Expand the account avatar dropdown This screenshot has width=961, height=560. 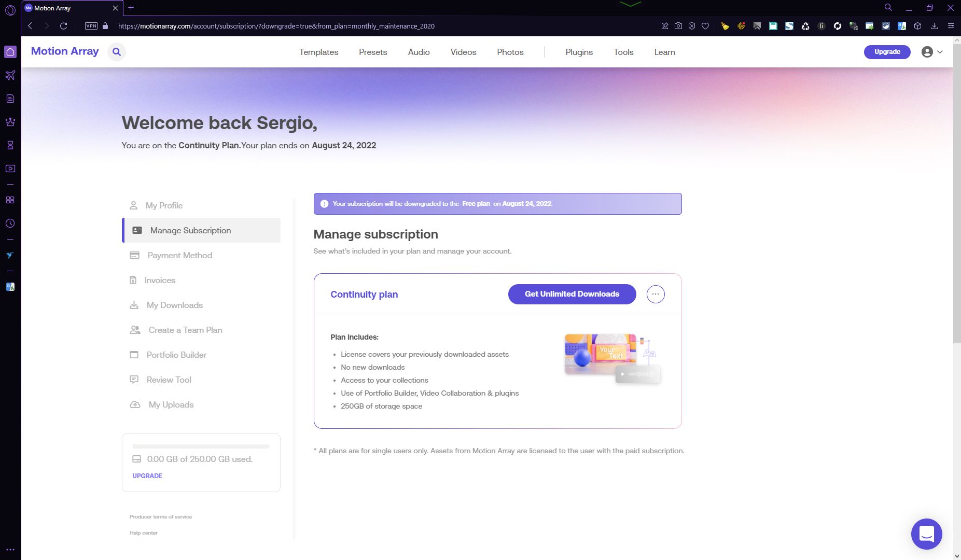[x=932, y=52]
